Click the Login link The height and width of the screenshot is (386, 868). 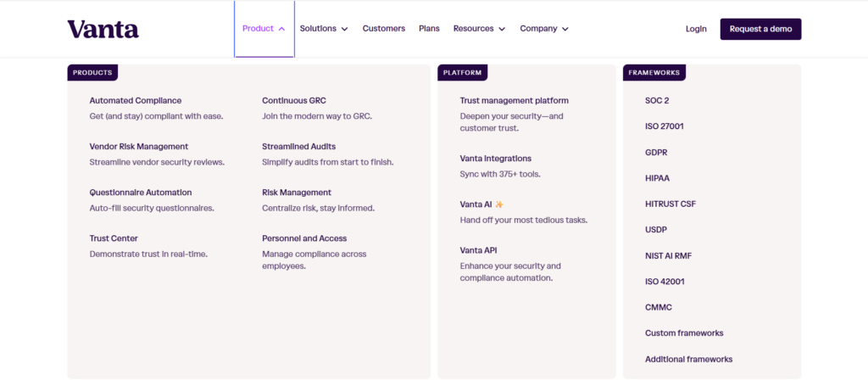[x=696, y=29]
